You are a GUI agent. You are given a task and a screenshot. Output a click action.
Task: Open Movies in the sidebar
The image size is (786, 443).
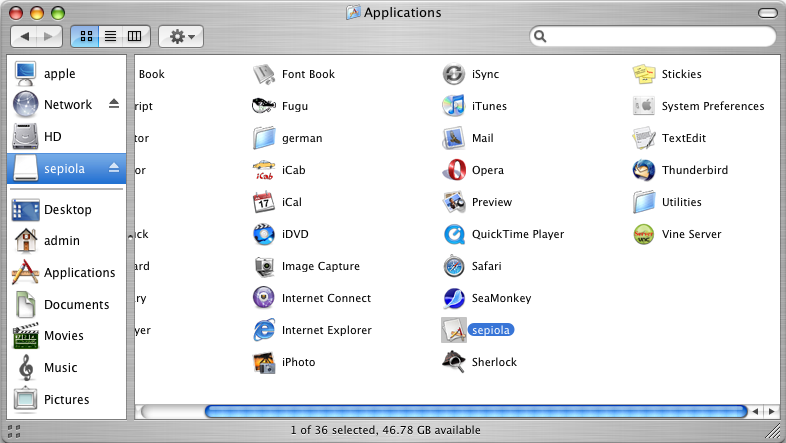pyautogui.click(x=66, y=336)
